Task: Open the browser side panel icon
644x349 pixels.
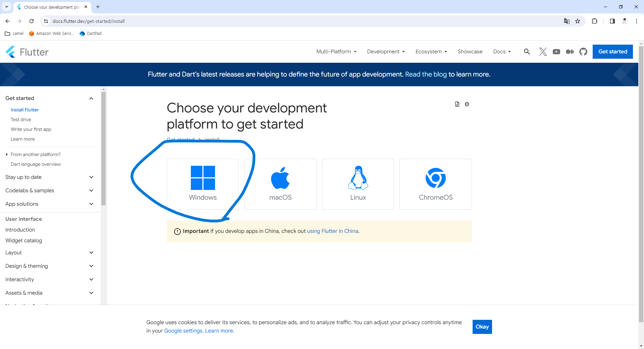Action: (612, 21)
